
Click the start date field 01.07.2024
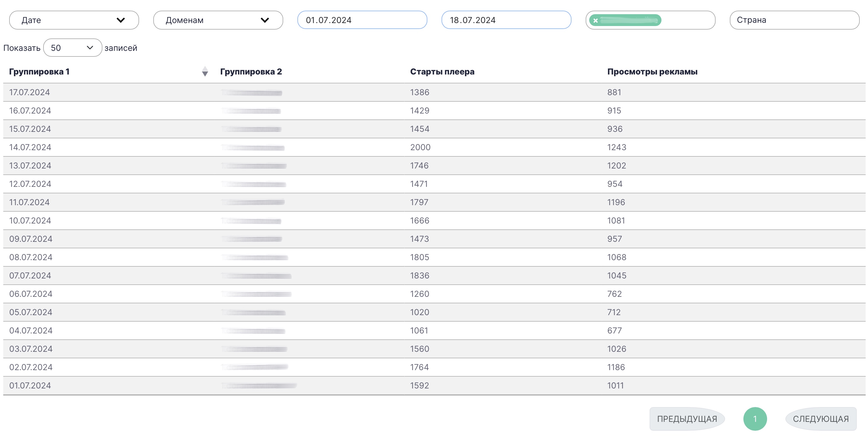[362, 20]
